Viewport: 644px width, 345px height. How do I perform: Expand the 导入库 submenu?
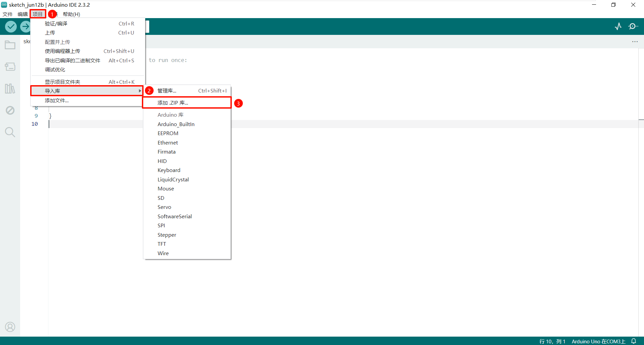(x=87, y=91)
